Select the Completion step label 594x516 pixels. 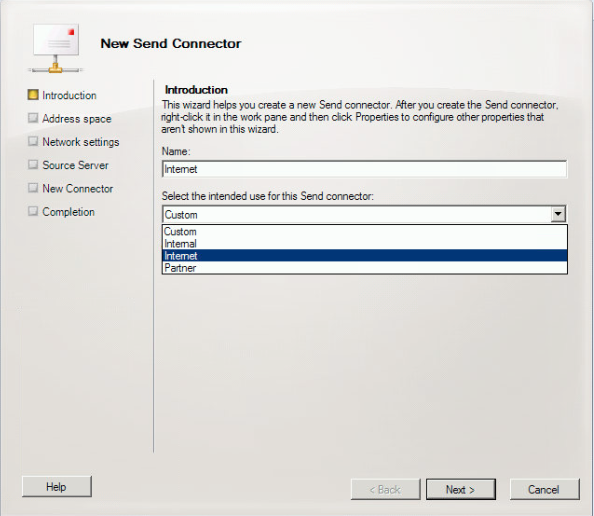(69, 212)
